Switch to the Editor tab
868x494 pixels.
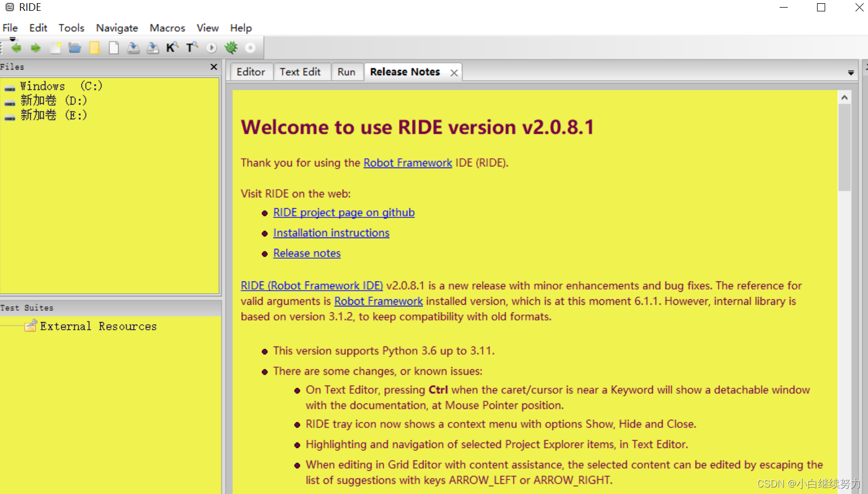coord(251,72)
